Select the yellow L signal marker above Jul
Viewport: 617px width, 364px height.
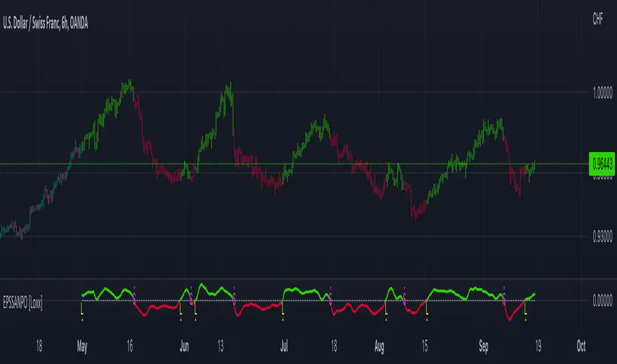click(x=283, y=308)
